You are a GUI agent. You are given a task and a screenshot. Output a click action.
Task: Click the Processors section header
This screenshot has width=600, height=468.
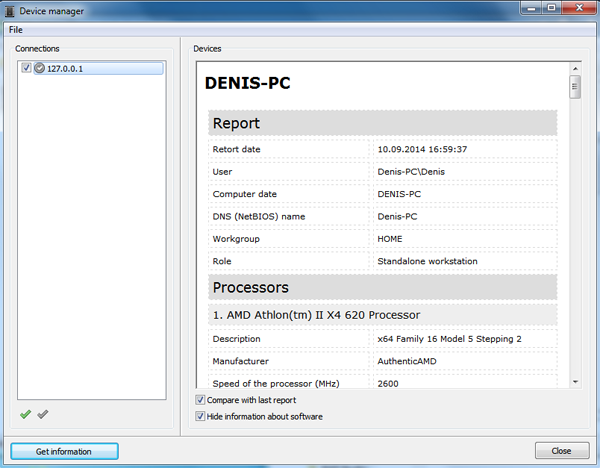pyautogui.click(x=383, y=287)
